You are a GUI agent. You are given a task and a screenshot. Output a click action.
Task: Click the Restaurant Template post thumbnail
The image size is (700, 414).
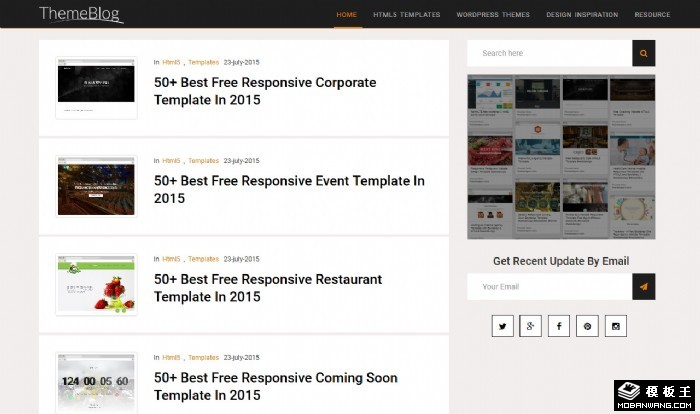click(96, 286)
